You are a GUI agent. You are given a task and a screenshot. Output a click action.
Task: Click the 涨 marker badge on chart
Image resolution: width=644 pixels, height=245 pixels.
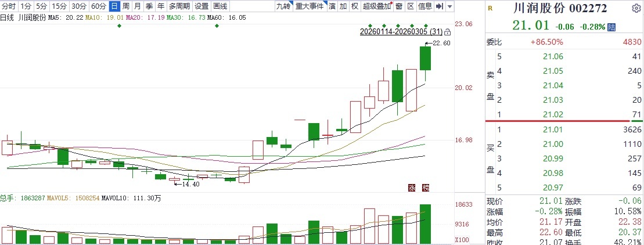point(411,188)
